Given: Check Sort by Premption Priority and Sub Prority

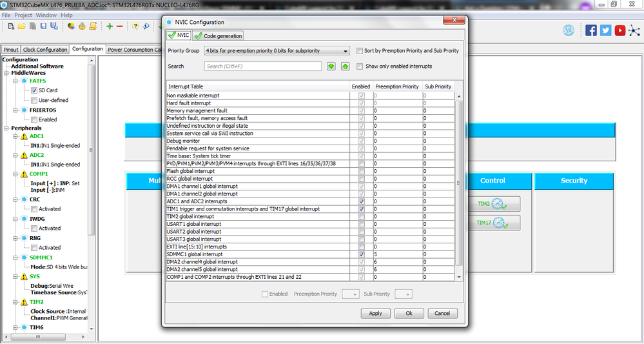Looking at the screenshot, I should point(360,51).
